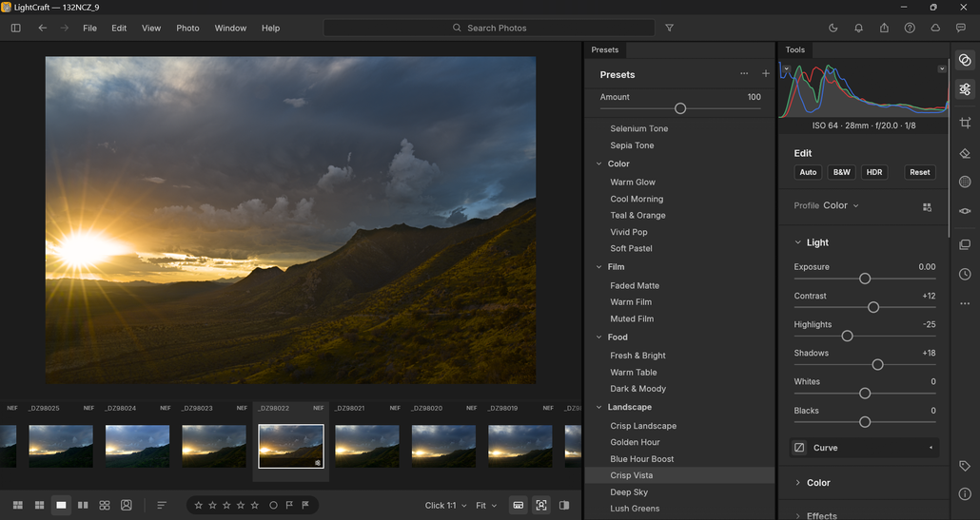Collapse the Film presets group
Screen dimensions: 980x520
(598, 267)
